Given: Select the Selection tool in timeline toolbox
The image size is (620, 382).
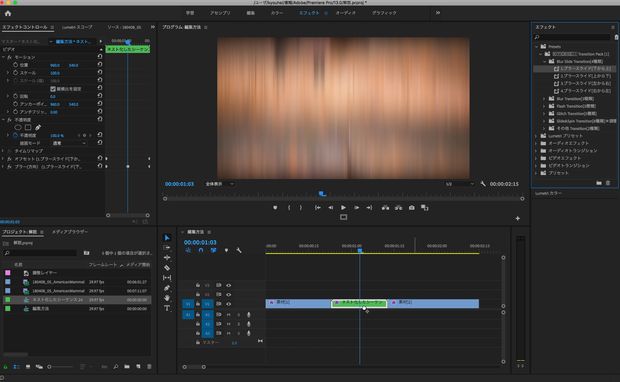Looking at the screenshot, I should [167, 238].
